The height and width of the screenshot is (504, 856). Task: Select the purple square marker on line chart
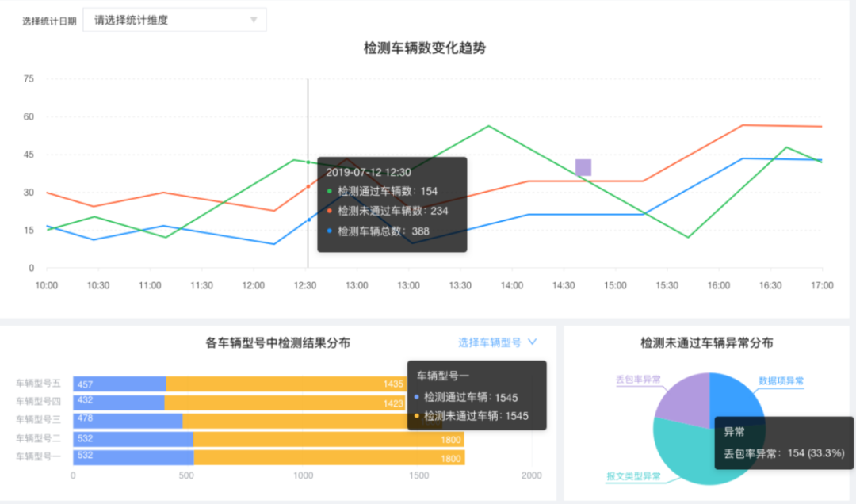583,167
